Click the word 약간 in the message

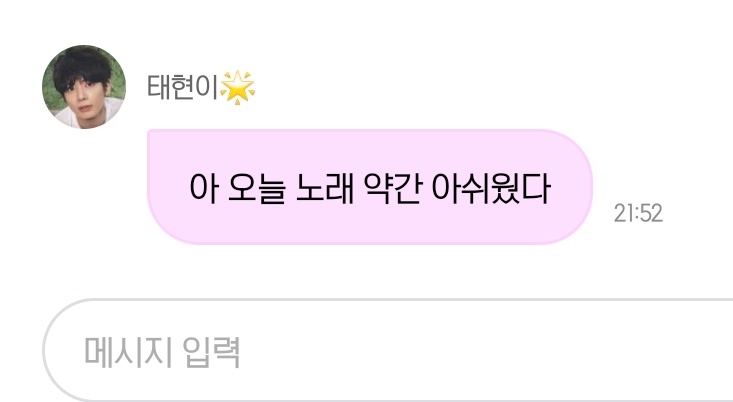[393, 188]
